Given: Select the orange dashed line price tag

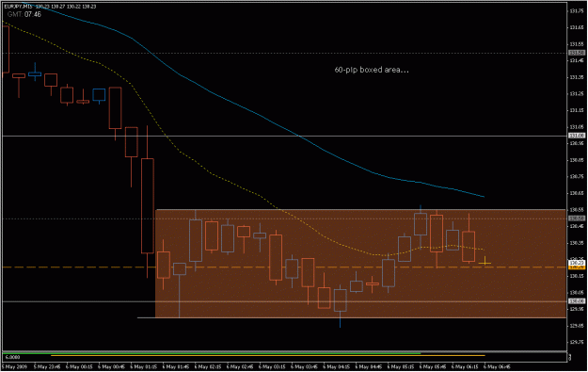Looking at the screenshot, I should pyautogui.click(x=577, y=267).
